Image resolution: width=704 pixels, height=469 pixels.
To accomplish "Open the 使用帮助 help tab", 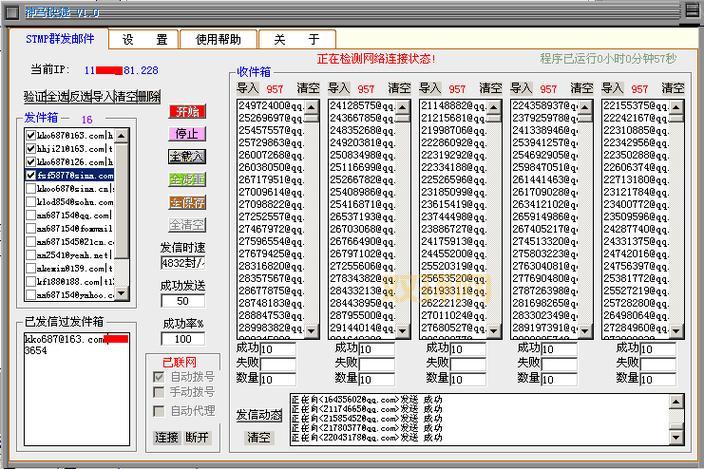I will (x=218, y=40).
